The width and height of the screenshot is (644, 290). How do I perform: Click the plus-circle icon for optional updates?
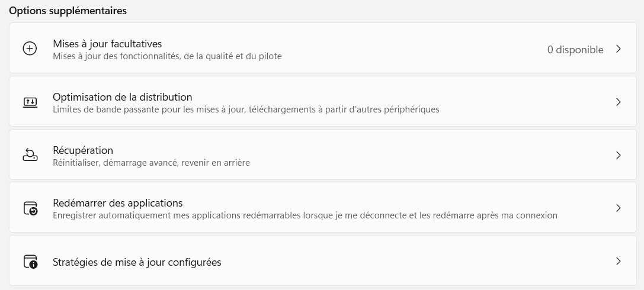click(x=30, y=49)
